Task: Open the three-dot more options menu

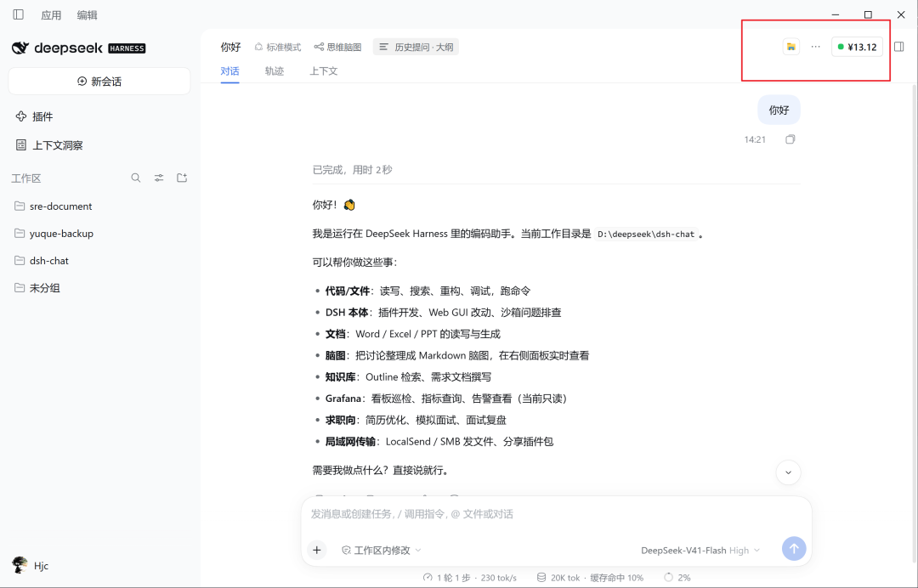Action: [x=815, y=47]
